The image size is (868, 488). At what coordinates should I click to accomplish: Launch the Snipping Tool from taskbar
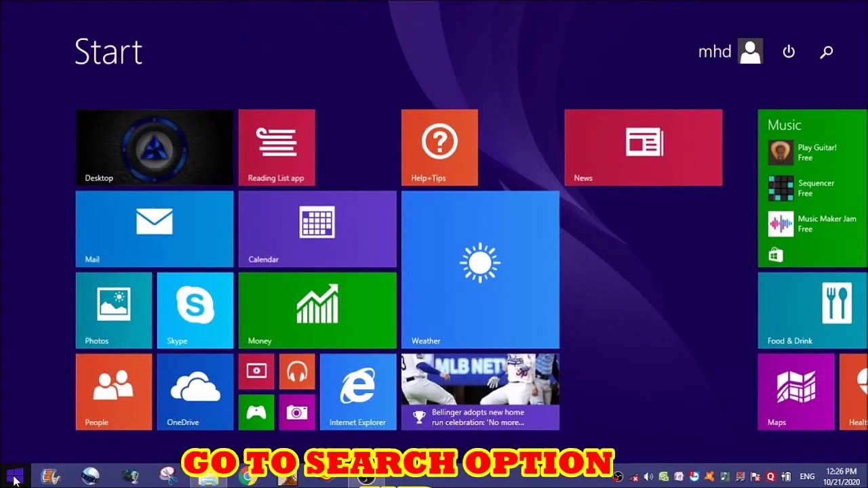(170, 476)
